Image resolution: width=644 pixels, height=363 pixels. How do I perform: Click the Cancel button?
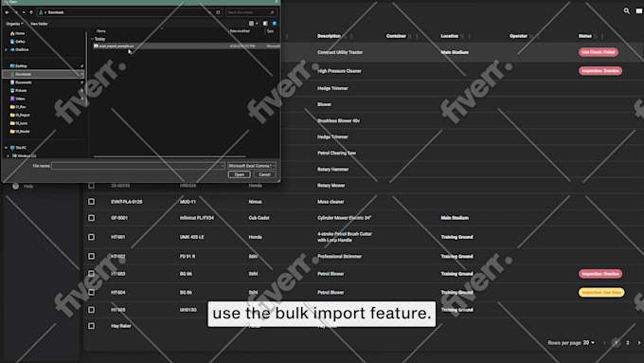(x=264, y=174)
